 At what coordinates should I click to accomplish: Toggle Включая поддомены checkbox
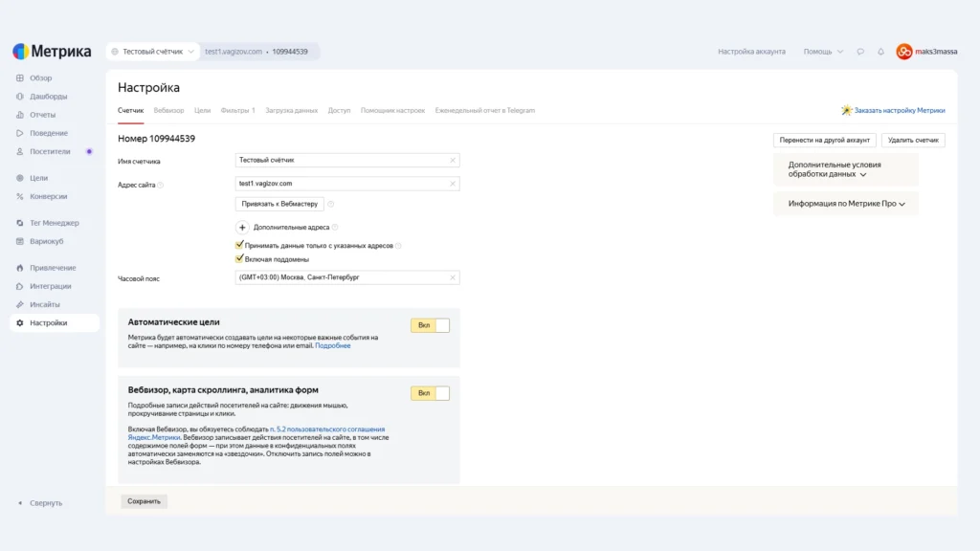pos(239,258)
